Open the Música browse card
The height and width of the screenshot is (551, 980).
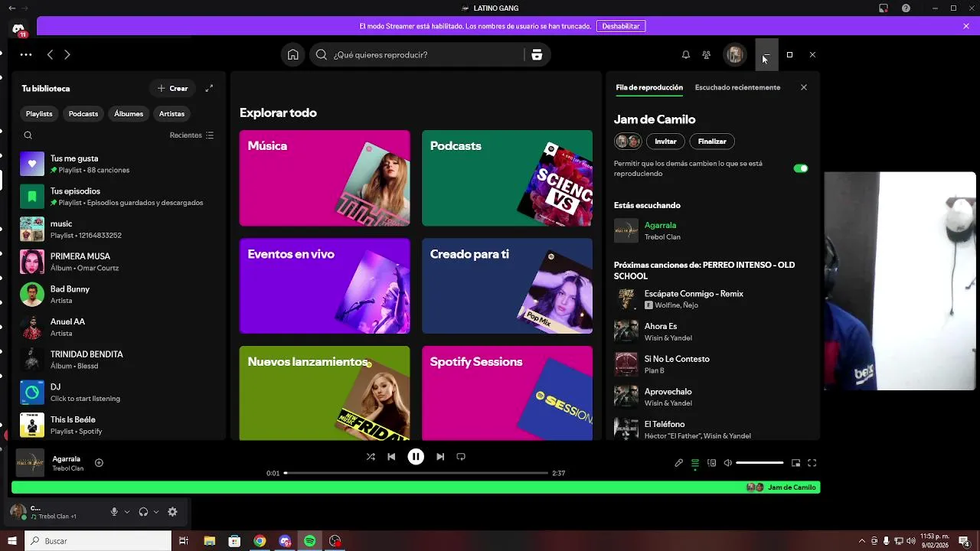[325, 178]
